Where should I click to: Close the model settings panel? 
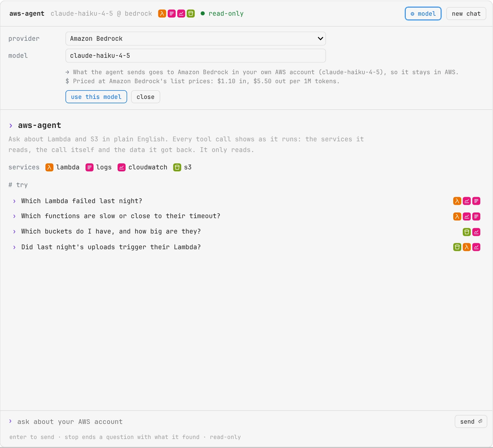pos(146,97)
